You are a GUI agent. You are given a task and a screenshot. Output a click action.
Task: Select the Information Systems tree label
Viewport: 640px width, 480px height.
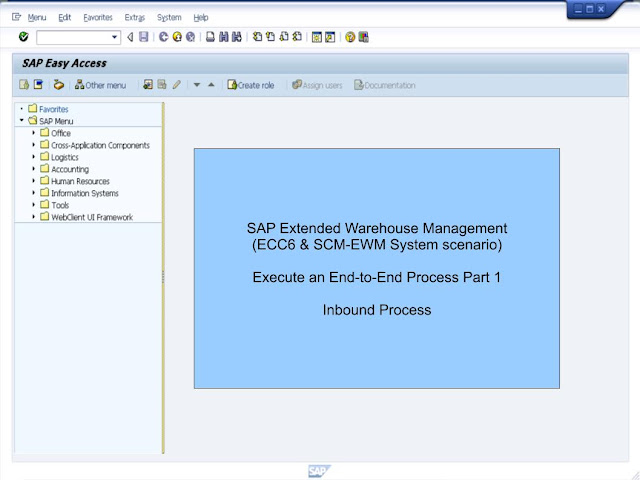[x=84, y=193]
